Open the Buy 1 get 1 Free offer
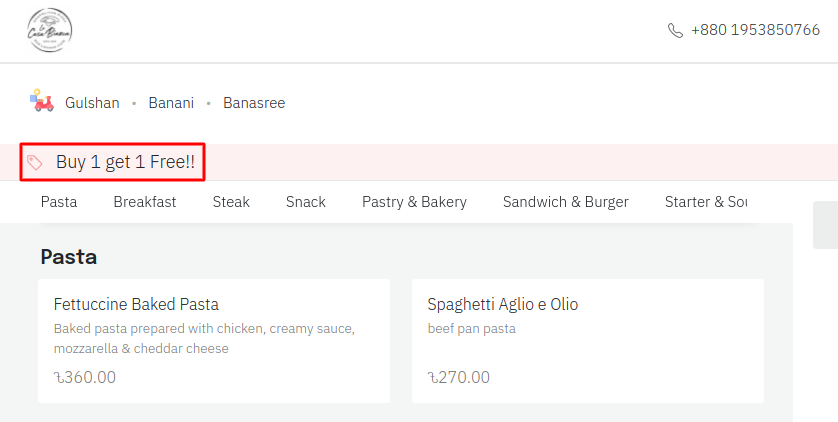Screen dimensions: 838x422 pos(125,162)
